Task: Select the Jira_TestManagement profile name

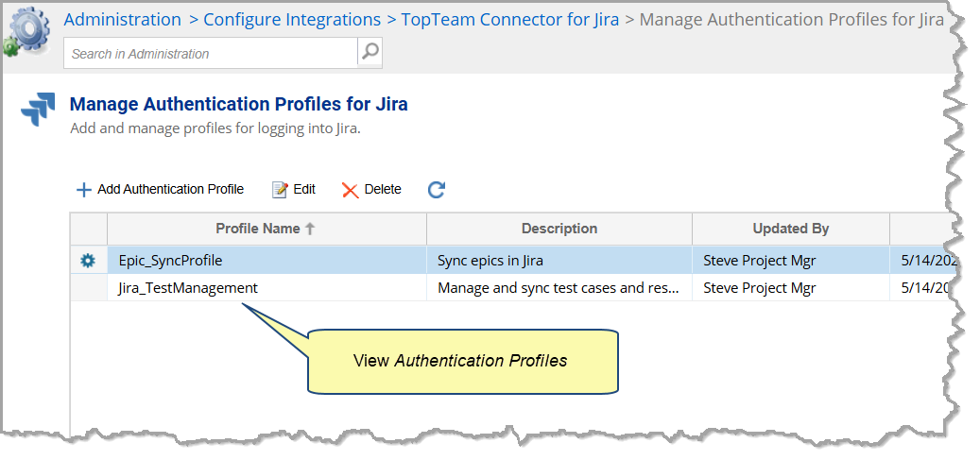Action: coord(188,288)
